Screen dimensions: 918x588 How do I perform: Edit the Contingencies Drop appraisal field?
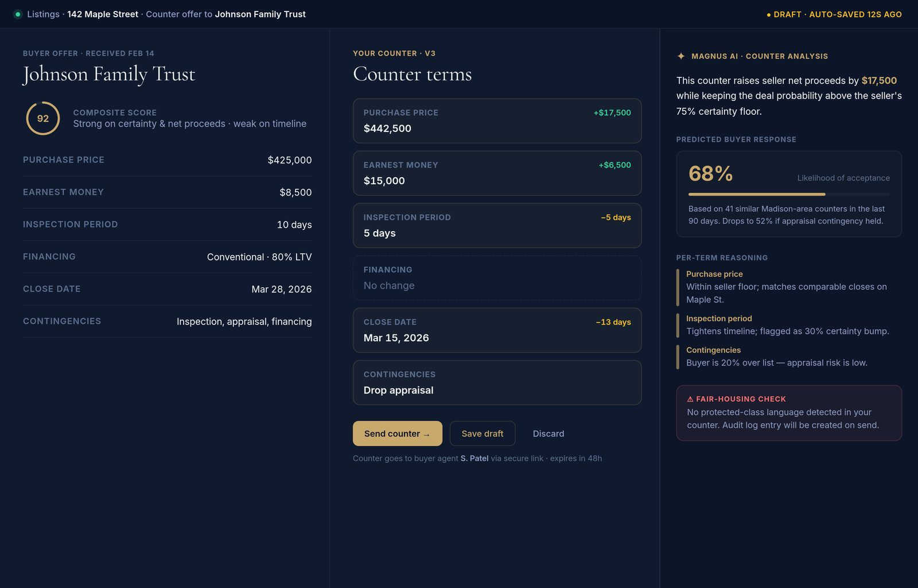(x=497, y=383)
